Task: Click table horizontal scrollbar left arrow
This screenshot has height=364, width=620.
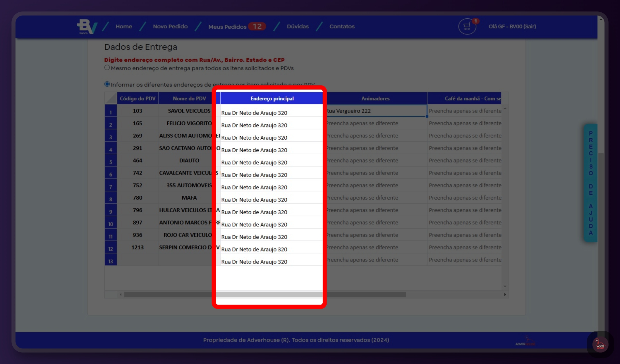Action: point(121,295)
